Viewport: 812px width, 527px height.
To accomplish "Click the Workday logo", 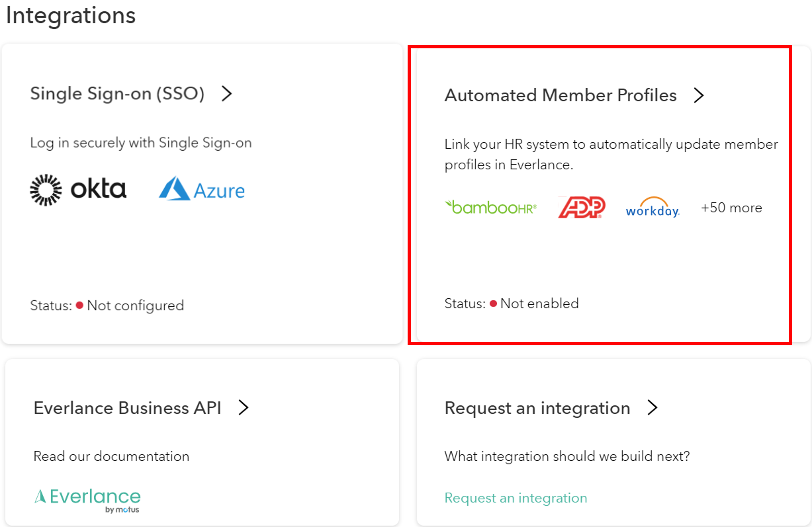I will 653,208.
